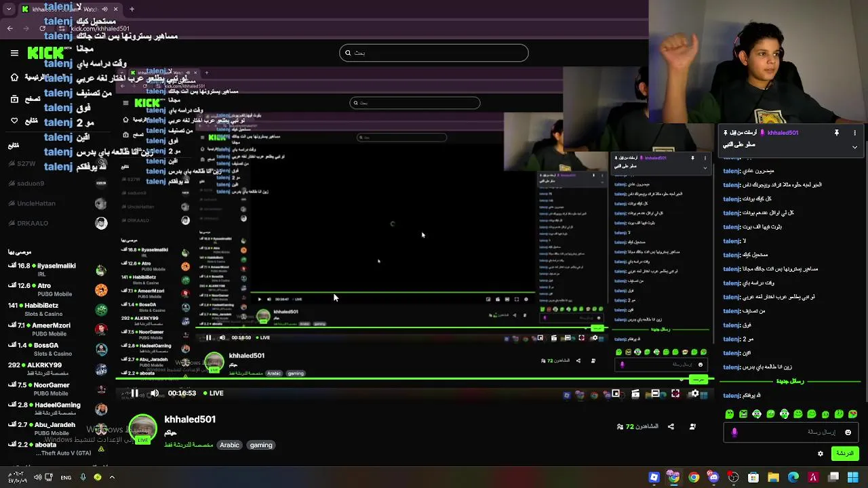Click the Windows Start button

point(853,477)
